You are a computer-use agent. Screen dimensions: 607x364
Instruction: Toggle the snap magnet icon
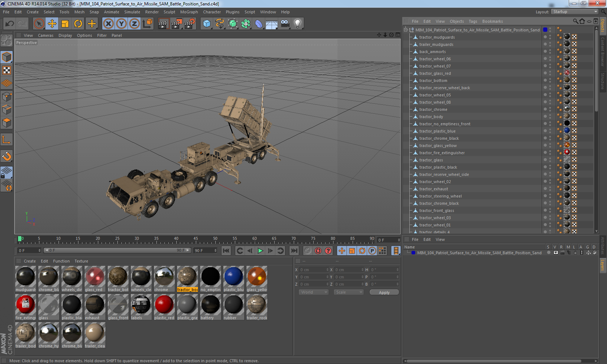tap(7, 156)
